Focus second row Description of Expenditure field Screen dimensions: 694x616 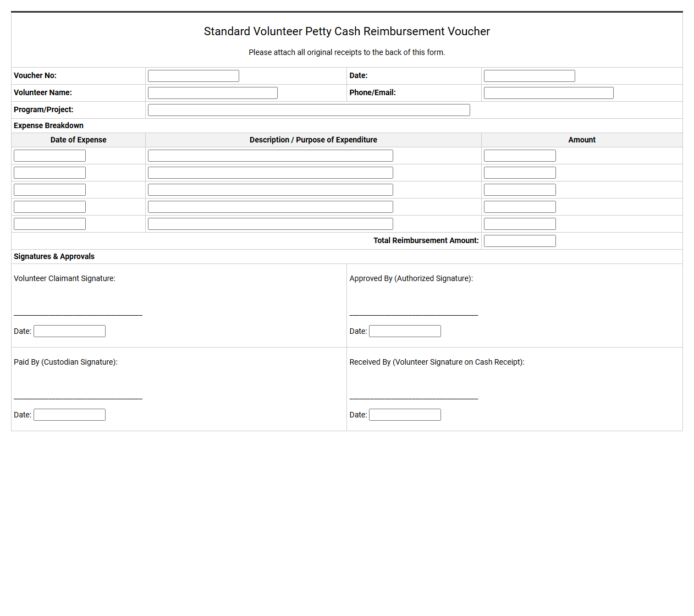coord(271,173)
